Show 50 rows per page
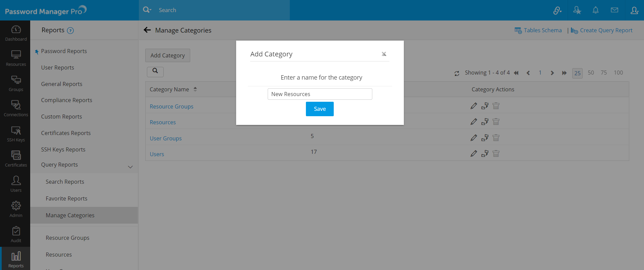The height and width of the screenshot is (270, 644). pos(591,73)
